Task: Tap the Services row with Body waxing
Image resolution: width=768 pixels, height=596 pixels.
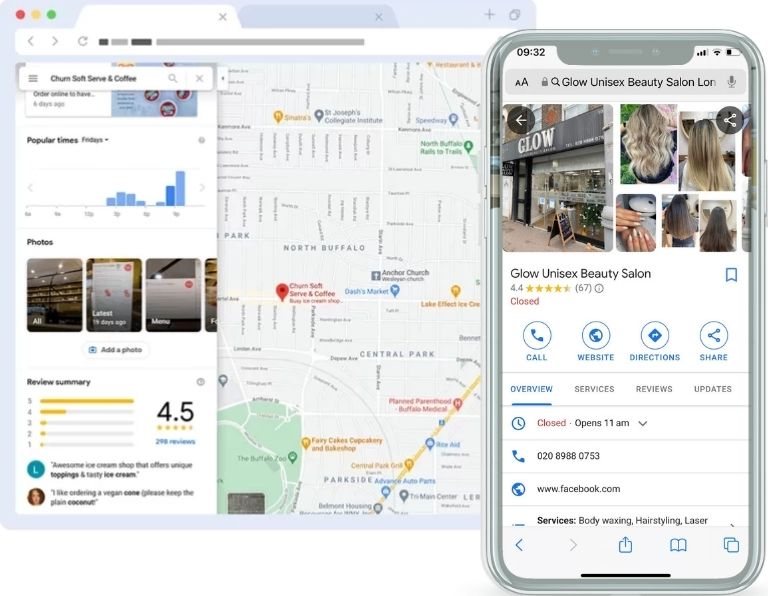Action: 625,520
